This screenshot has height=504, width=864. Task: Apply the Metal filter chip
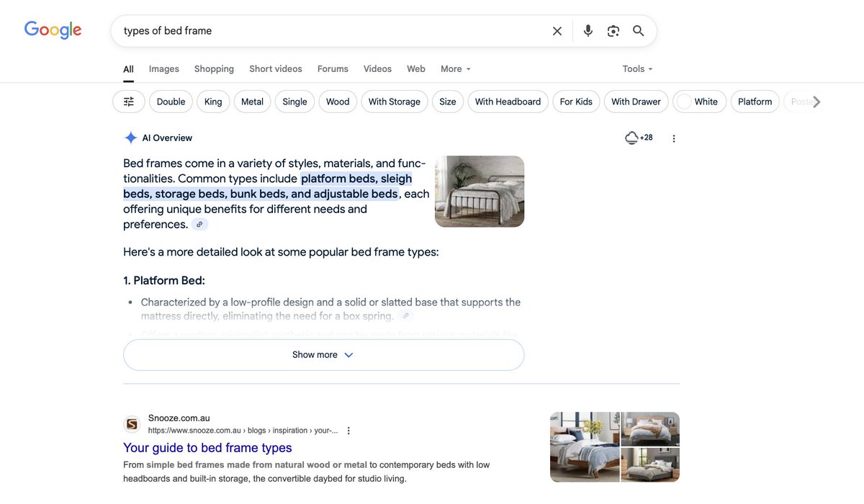click(x=252, y=102)
